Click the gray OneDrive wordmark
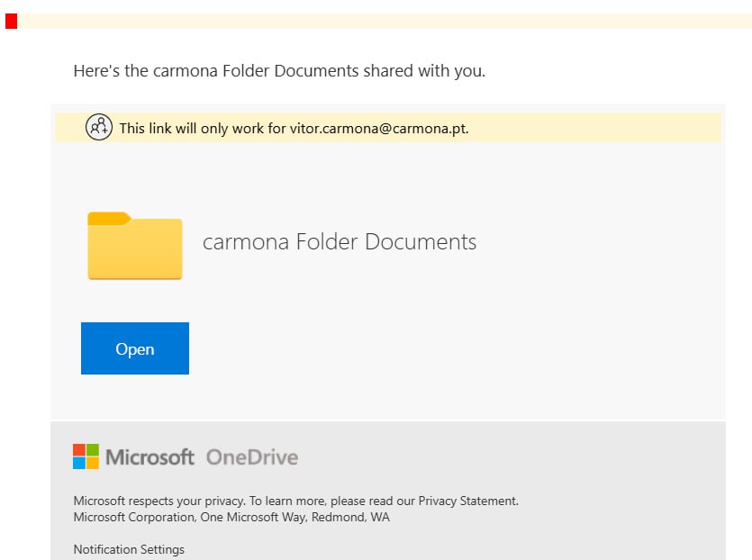Screen dimensions: 752x560 tap(252, 456)
